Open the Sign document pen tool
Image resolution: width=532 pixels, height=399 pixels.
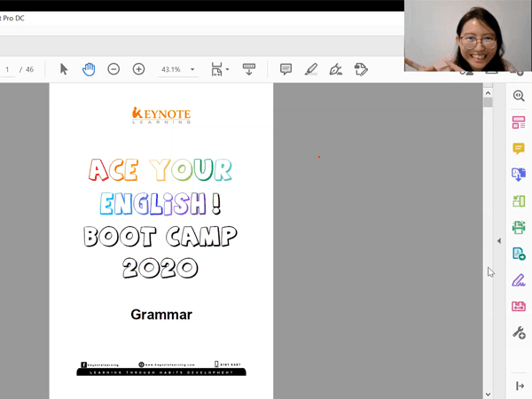click(336, 69)
